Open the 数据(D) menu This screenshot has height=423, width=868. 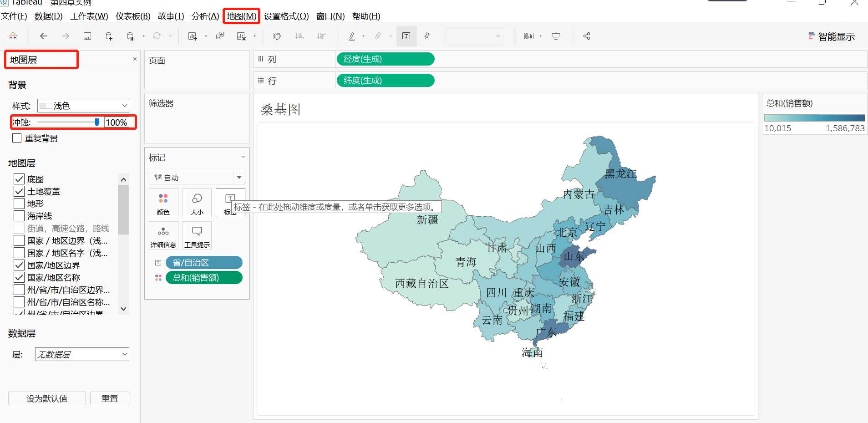tap(49, 16)
